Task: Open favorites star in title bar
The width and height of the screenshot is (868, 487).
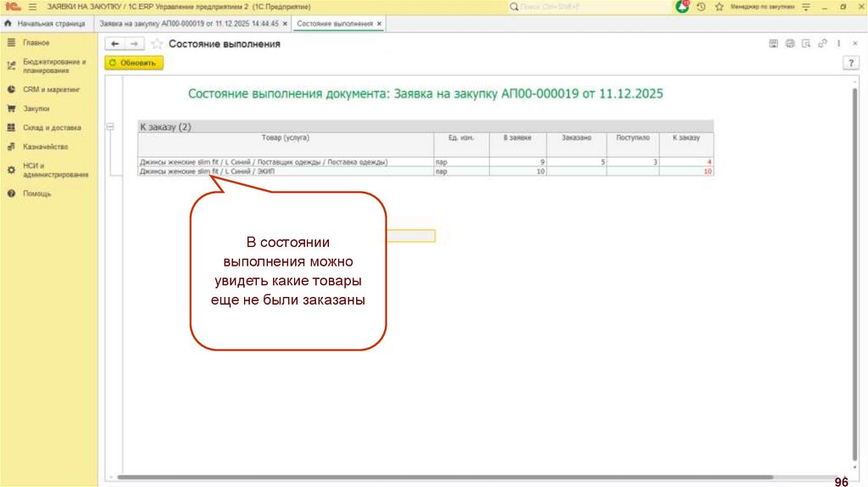Action: pos(719,7)
